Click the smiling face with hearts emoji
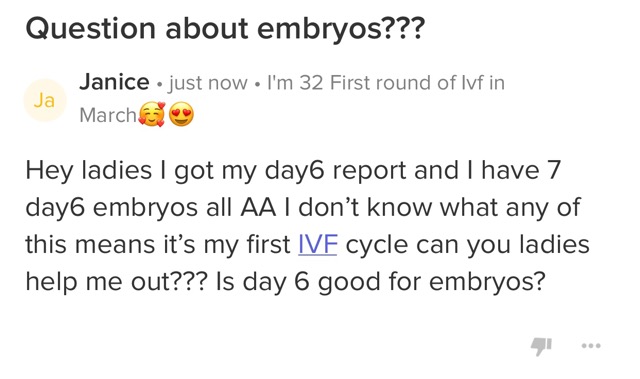 [152, 114]
